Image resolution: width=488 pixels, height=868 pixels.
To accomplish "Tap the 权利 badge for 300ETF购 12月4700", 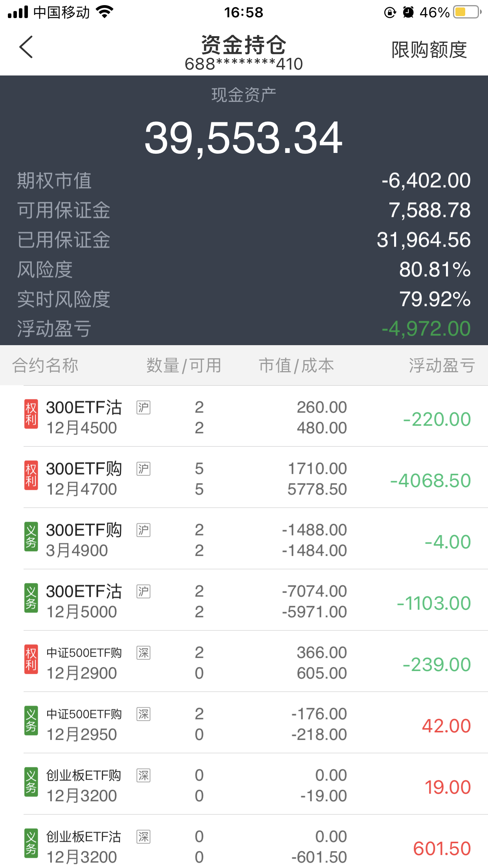I will click(31, 476).
